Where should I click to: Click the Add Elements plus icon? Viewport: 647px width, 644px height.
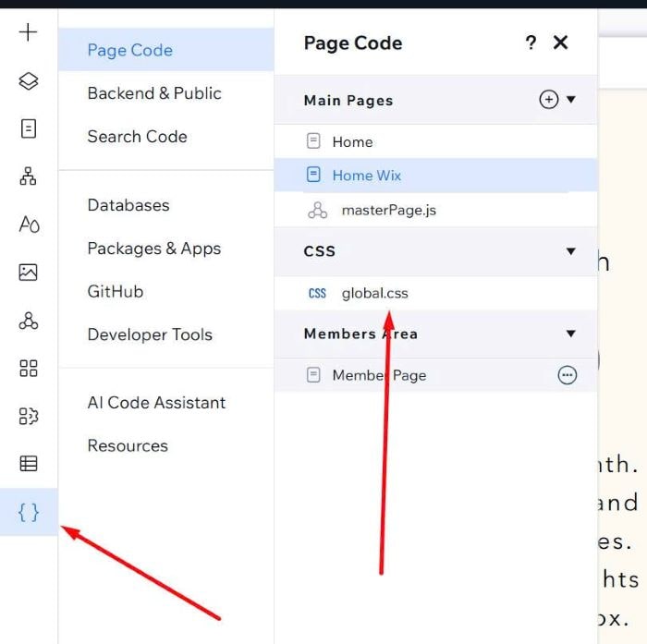(29, 33)
